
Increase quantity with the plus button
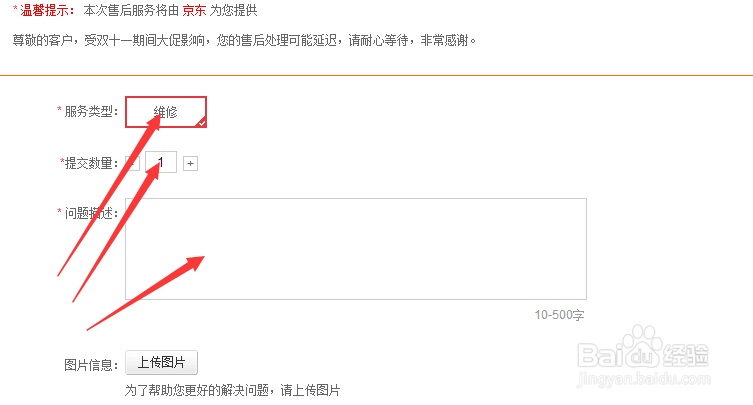click(190, 164)
